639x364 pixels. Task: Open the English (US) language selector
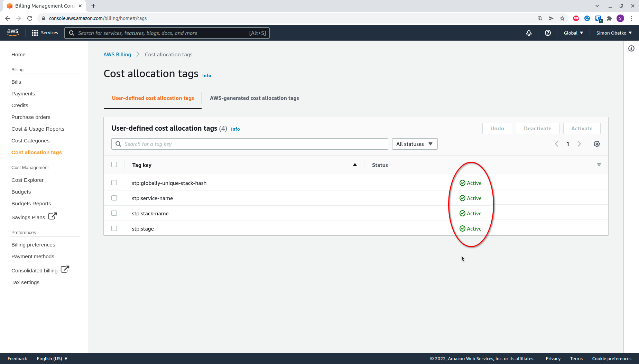click(x=52, y=358)
